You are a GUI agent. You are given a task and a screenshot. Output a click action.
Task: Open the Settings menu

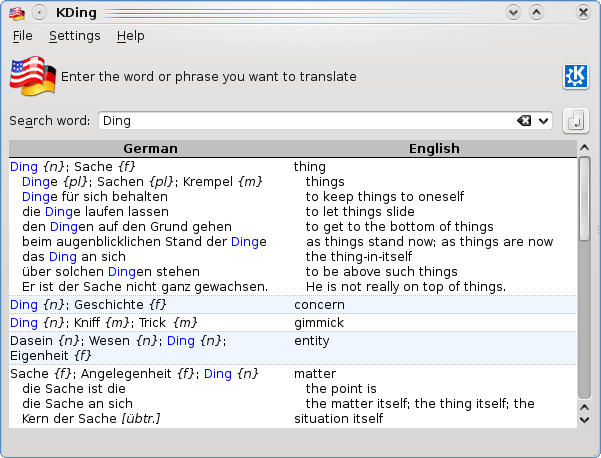tap(74, 36)
